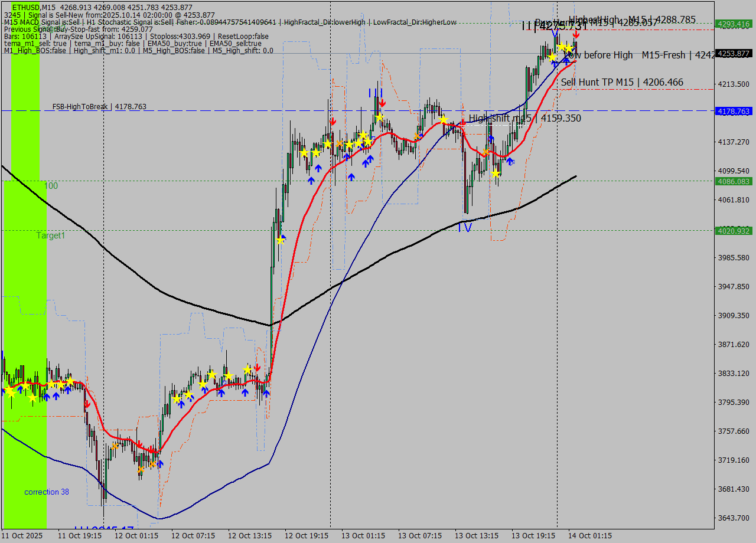Click the Target1 text label
Image resolution: width=756 pixels, height=543 pixels.
pos(51,235)
